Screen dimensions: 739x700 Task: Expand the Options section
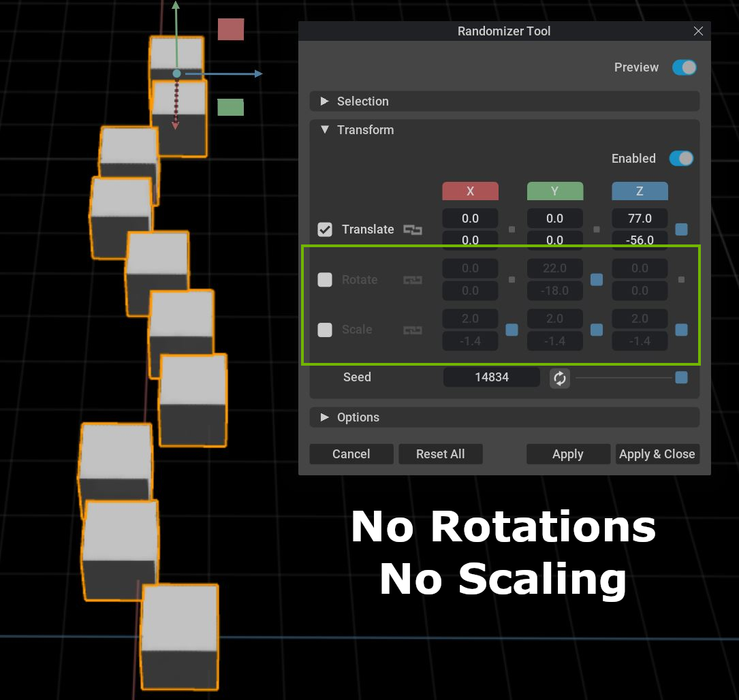point(504,417)
